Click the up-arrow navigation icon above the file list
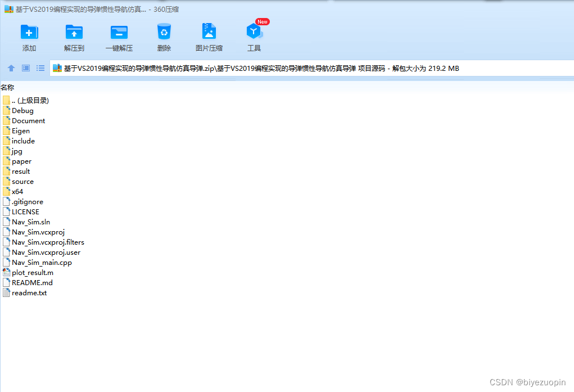This screenshot has width=574, height=392. 11,68
